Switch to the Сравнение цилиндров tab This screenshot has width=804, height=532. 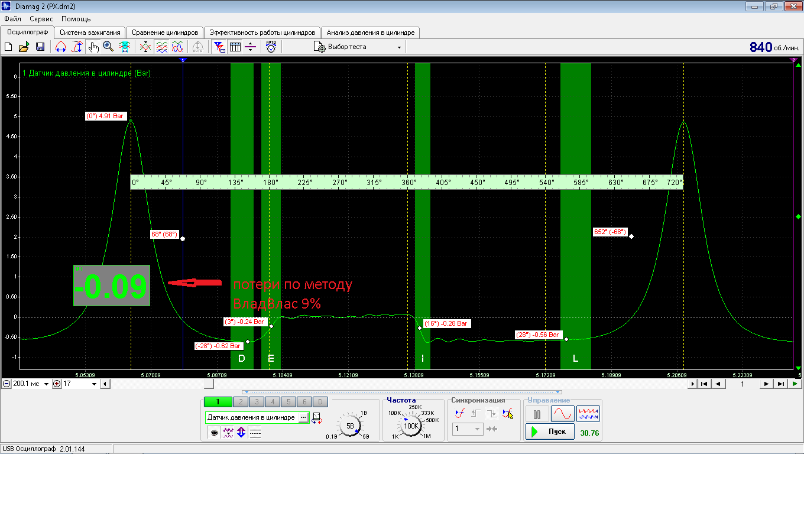165,33
